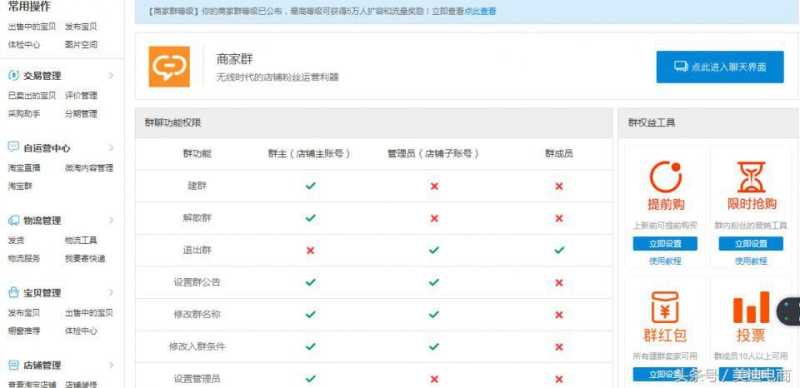
Task: Open 体检中心 under 宝贝管理
Action: click(x=81, y=331)
